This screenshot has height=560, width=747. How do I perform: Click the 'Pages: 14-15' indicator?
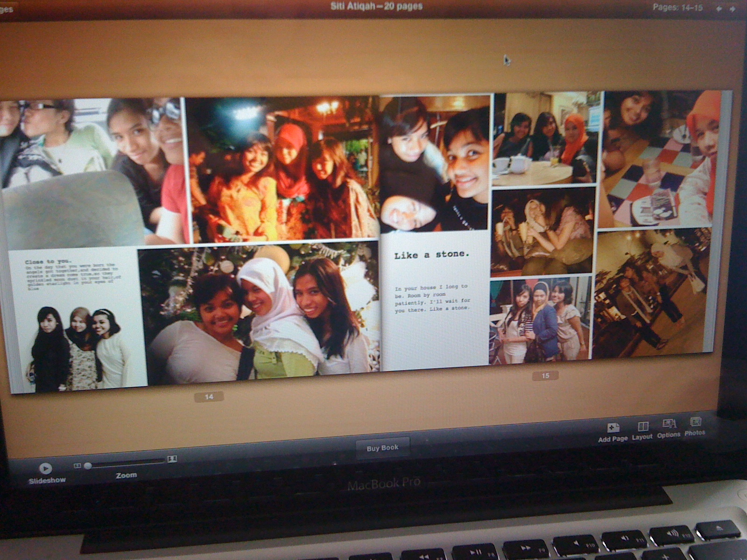coord(677,7)
